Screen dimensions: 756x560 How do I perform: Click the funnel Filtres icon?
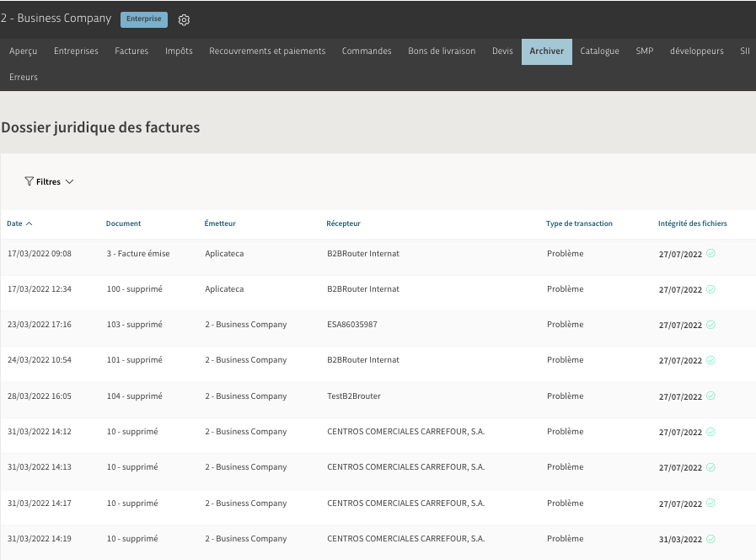point(29,181)
